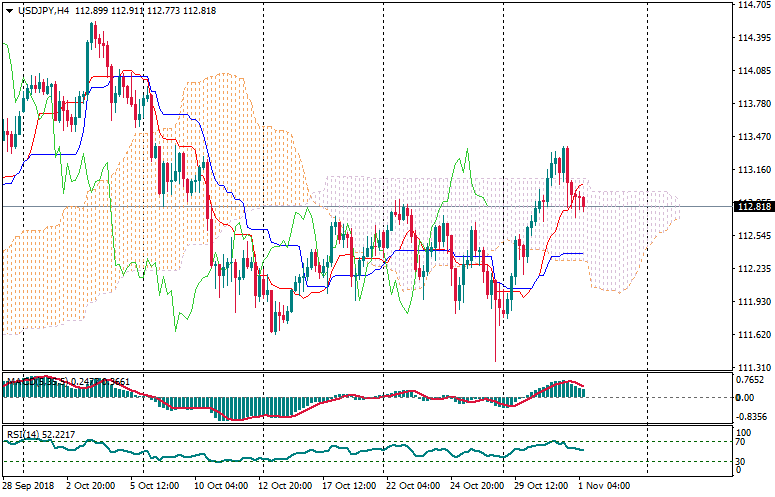
Task: Click the 113.470 price axis label
Action: click(752, 137)
